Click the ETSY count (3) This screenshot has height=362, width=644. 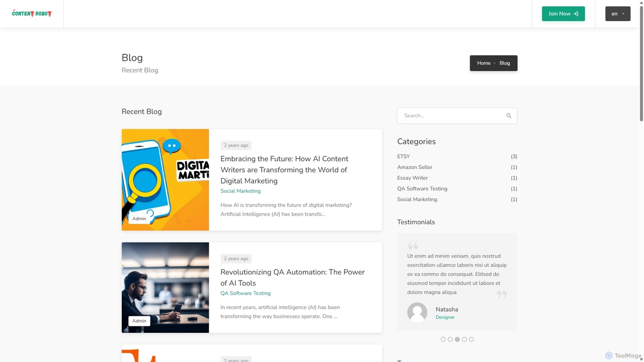coord(514,156)
